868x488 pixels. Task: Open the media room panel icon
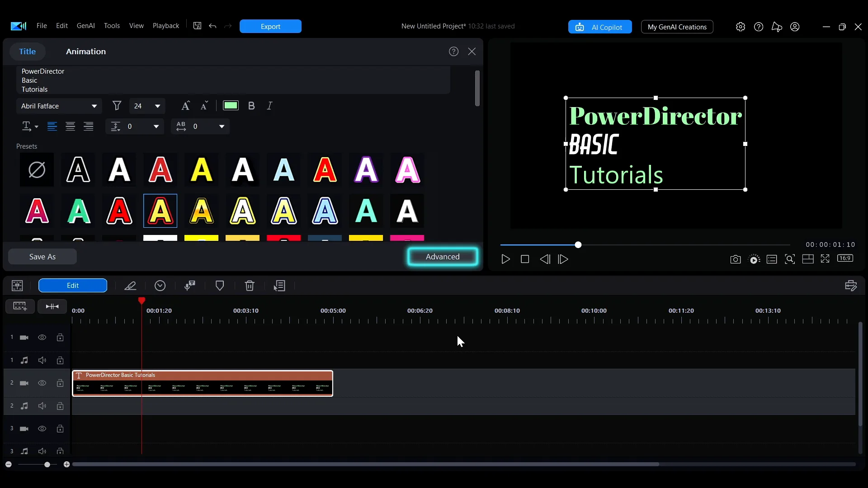tap(17, 286)
